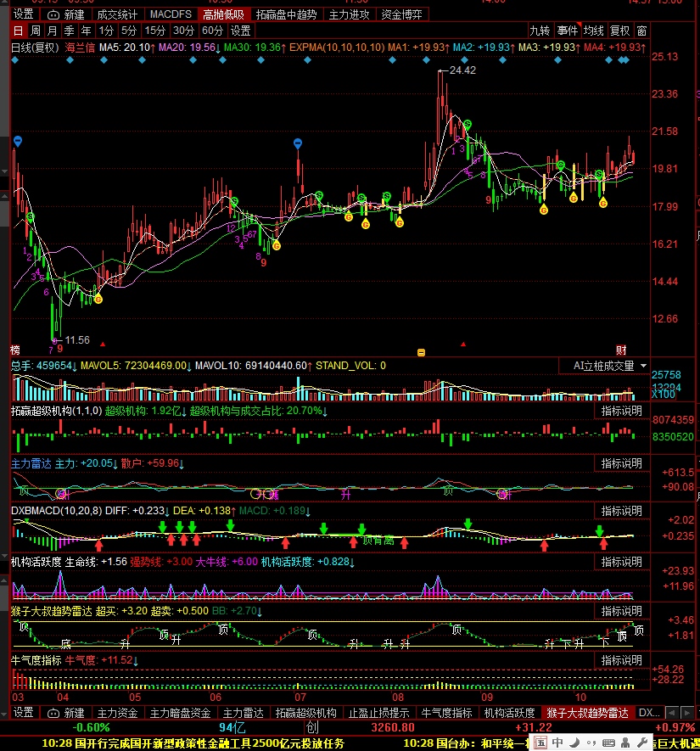Switch to the 季 quarterly period
Viewport: 700px width, 751px height.
69,31
